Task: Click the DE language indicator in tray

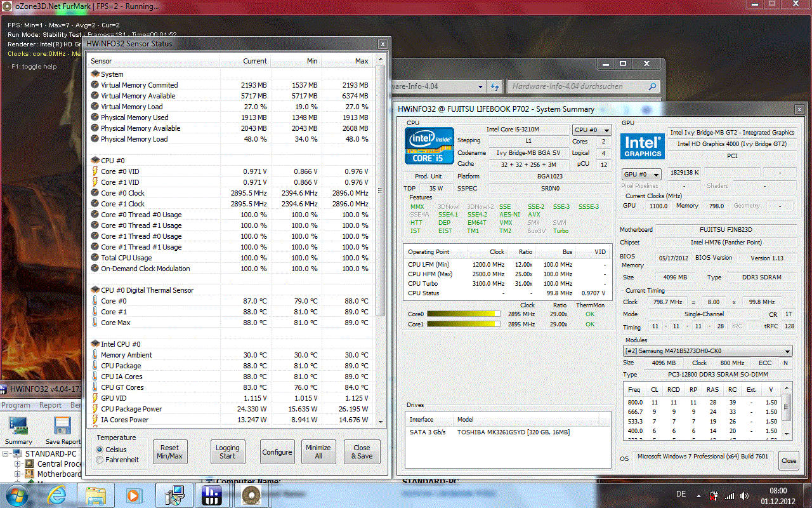Action: [681, 495]
